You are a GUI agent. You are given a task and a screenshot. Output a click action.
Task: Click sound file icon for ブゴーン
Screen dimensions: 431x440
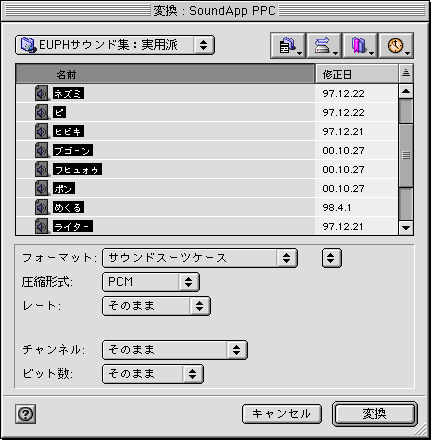click(x=41, y=150)
